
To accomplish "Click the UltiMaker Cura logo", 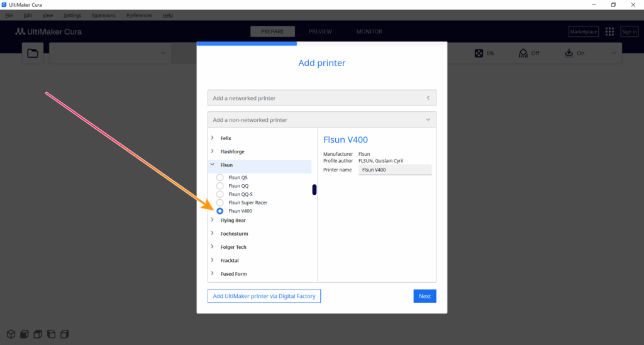I will click(x=48, y=31).
